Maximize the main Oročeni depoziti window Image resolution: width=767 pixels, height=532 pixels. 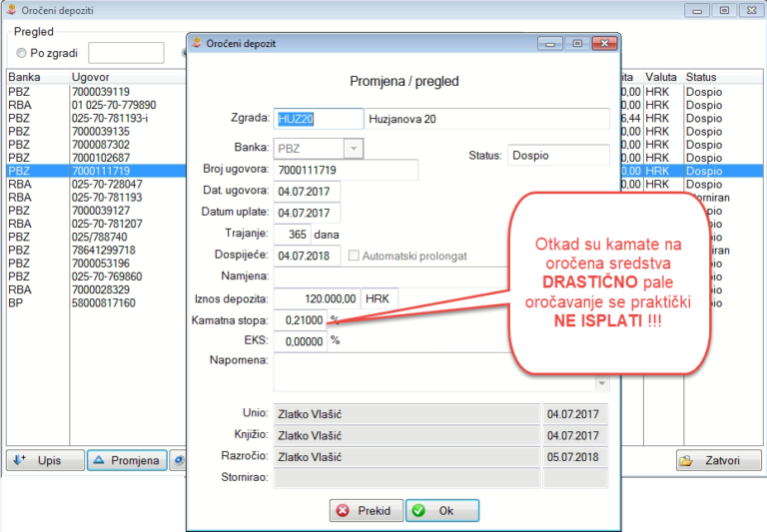coord(724,10)
